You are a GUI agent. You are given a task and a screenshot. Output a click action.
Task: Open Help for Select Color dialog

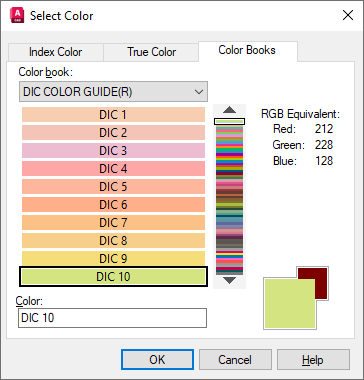(x=313, y=359)
